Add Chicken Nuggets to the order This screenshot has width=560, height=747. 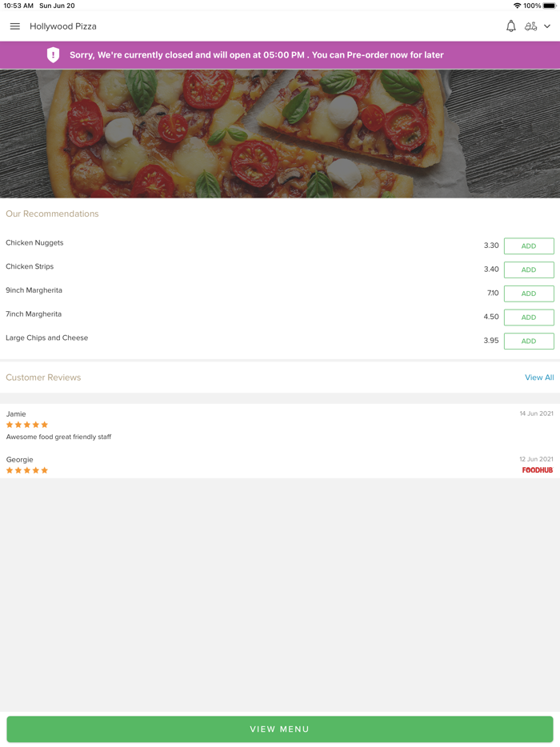click(529, 246)
